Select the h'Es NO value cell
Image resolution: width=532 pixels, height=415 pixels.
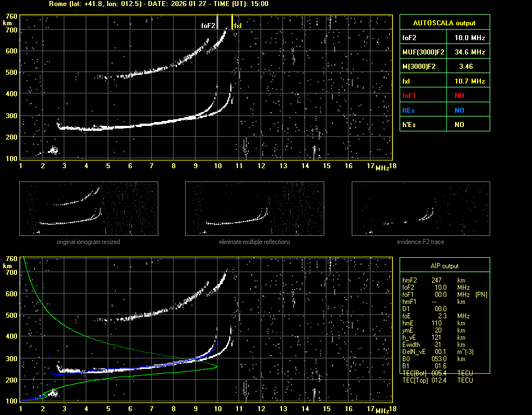click(x=459, y=125)
